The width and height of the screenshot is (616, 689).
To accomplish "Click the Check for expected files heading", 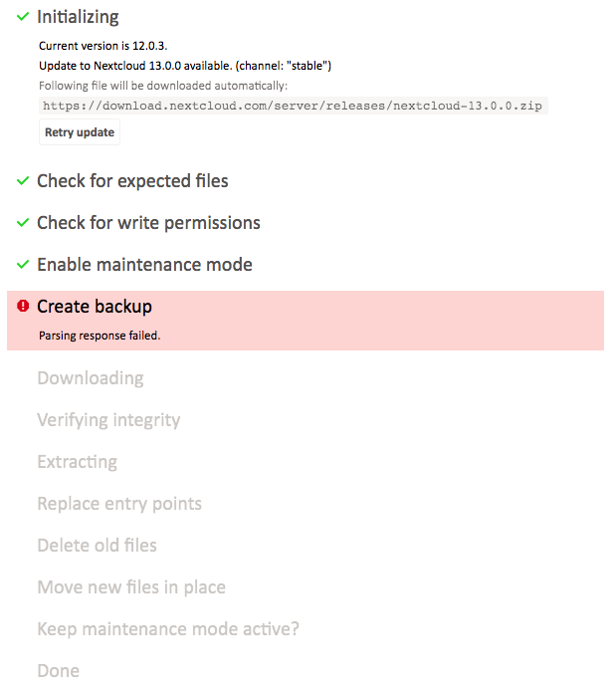I will click(132, 180).
